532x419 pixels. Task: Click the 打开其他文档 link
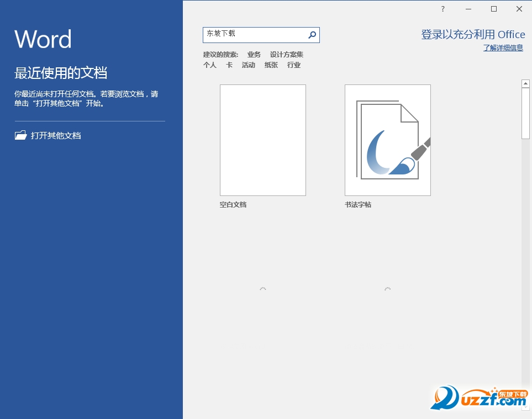coord(56,136)
